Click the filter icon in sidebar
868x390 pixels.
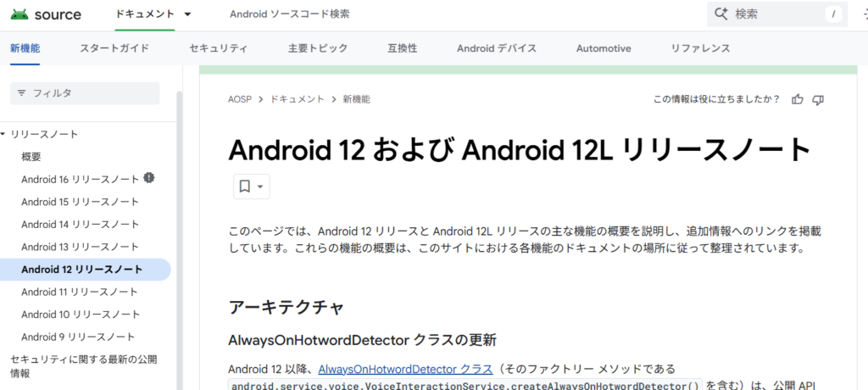pos(22,93)
